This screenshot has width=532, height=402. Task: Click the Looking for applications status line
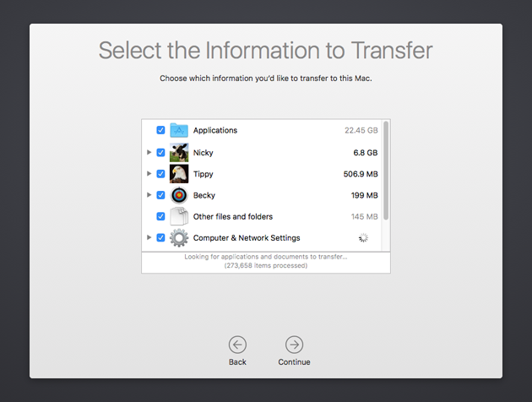point(266,257)
